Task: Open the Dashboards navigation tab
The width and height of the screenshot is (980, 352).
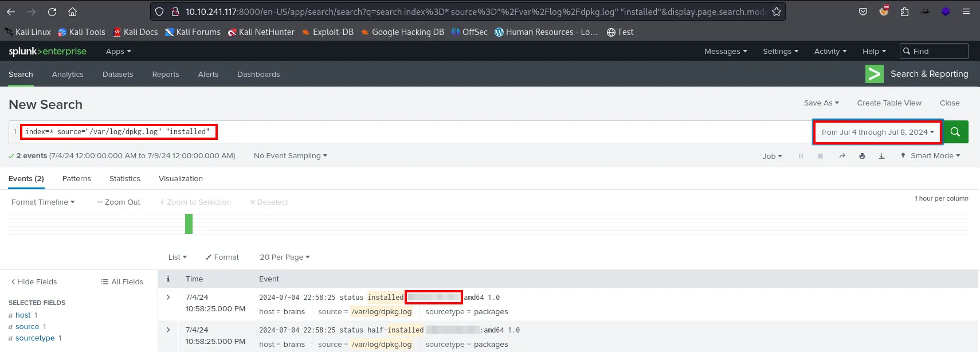Action: coord(258,75)
